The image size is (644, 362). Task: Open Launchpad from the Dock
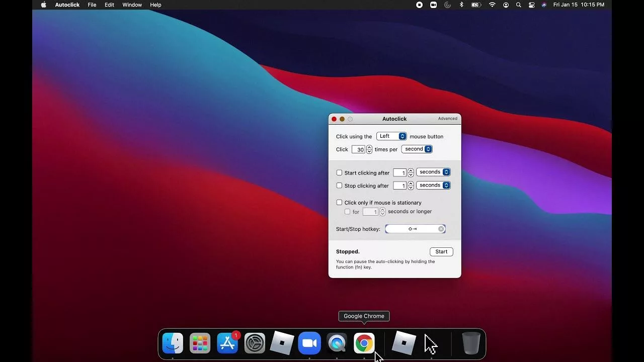click(x=200, y=343)
